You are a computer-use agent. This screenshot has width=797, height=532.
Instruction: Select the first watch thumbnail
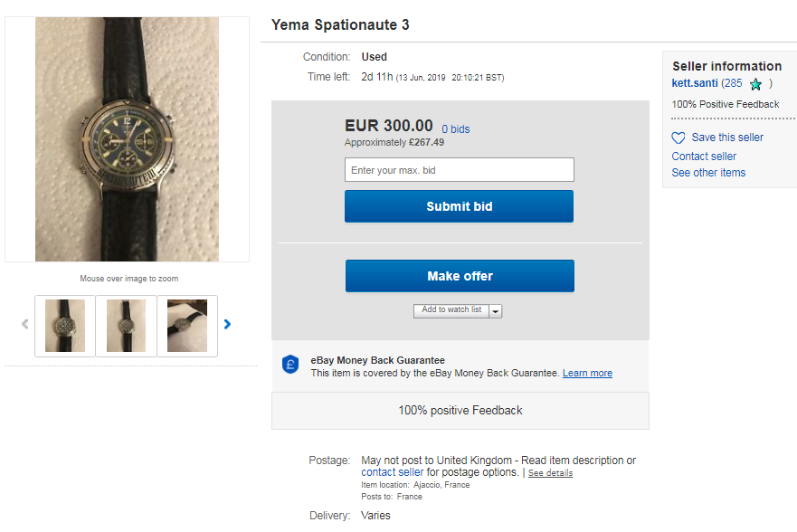65,326
